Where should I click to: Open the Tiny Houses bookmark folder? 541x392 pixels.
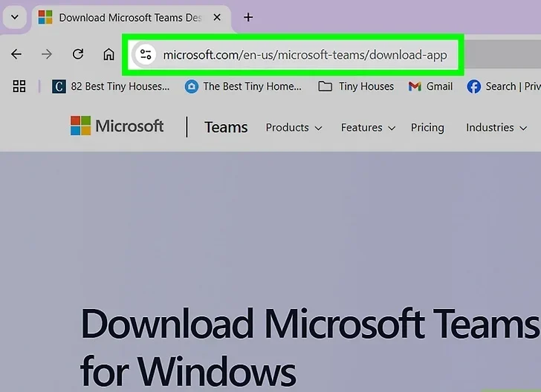[356, 87]
